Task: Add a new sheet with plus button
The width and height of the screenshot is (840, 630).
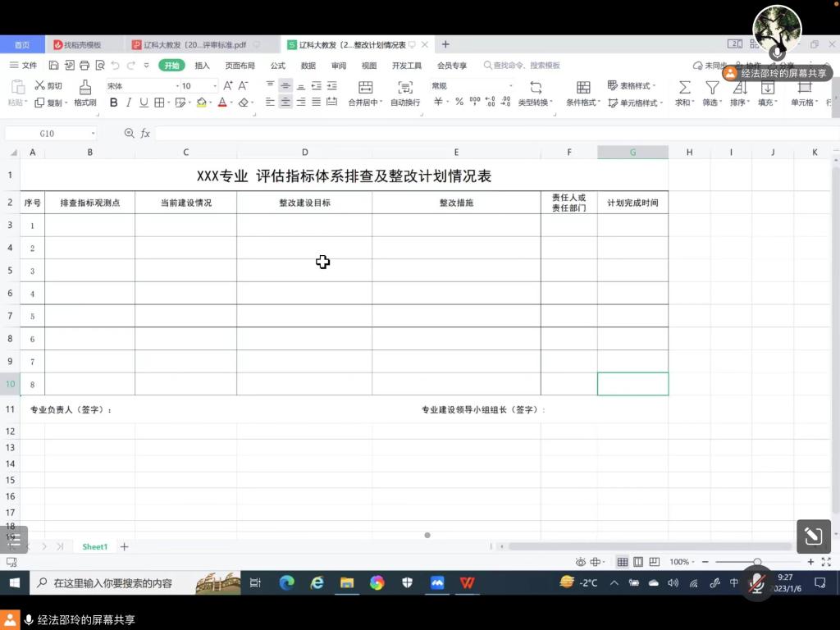Action: click(125, 546)
